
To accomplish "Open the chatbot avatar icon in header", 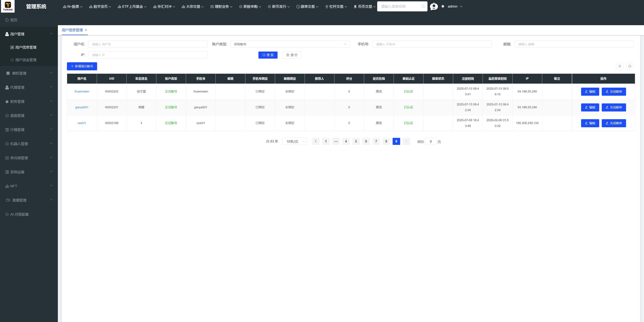I will pos(434,6).
